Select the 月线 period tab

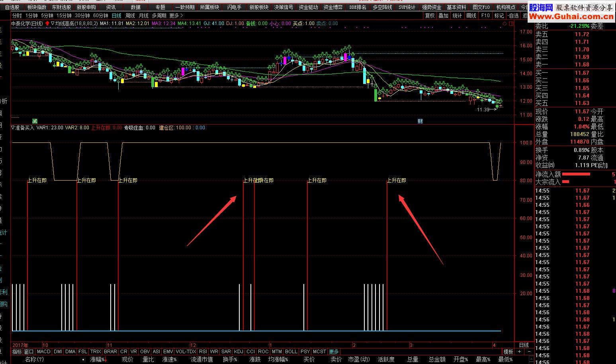coord(144,16)
